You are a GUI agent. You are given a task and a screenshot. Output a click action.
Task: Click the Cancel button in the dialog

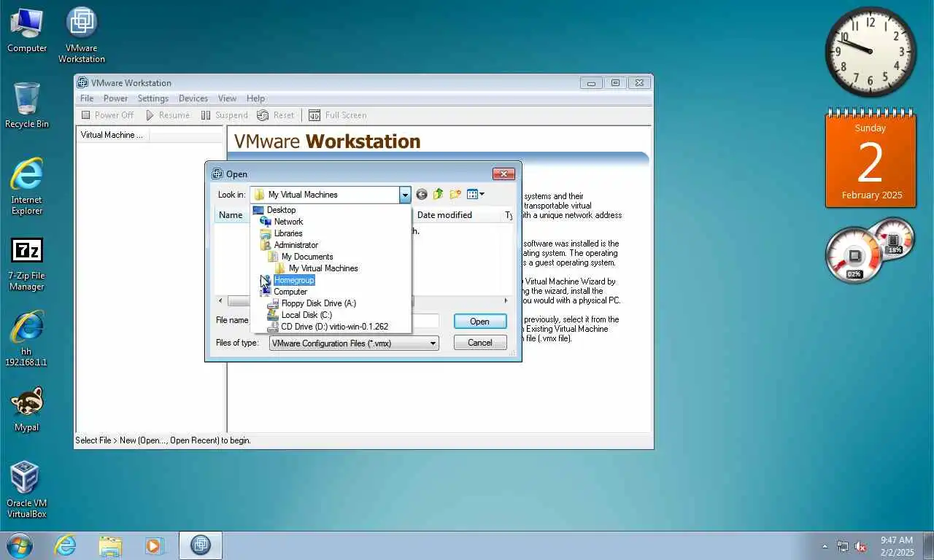pyautogui.click(x=479, y=343)
